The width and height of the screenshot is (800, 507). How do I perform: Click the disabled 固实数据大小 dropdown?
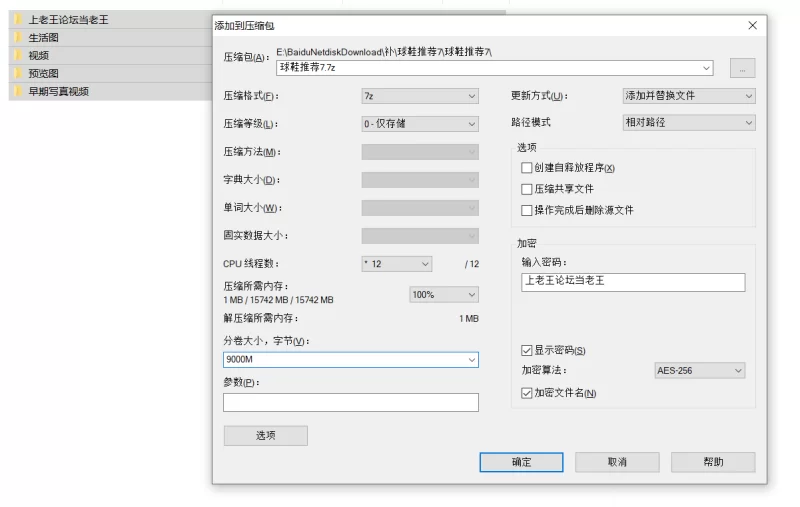tap(420, 236)
